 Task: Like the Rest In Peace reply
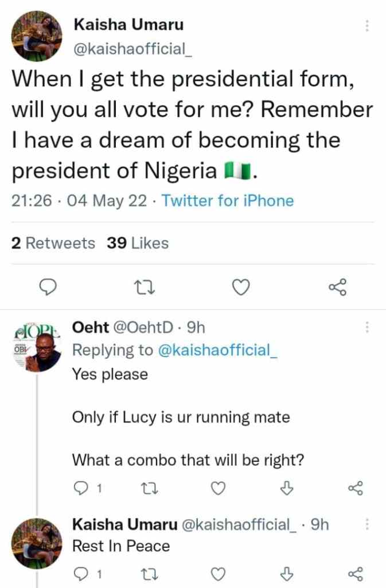coord(217,573)
